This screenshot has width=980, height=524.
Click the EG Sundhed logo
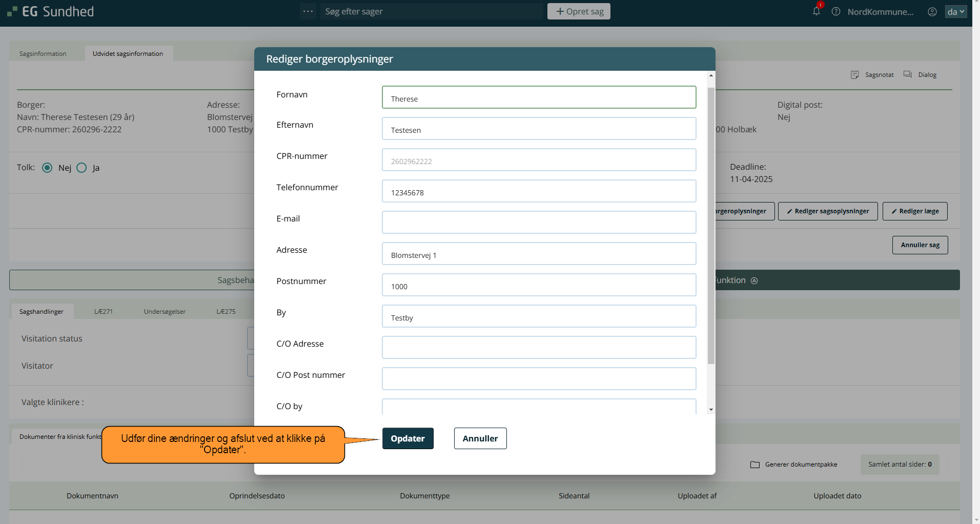(51, 11)
